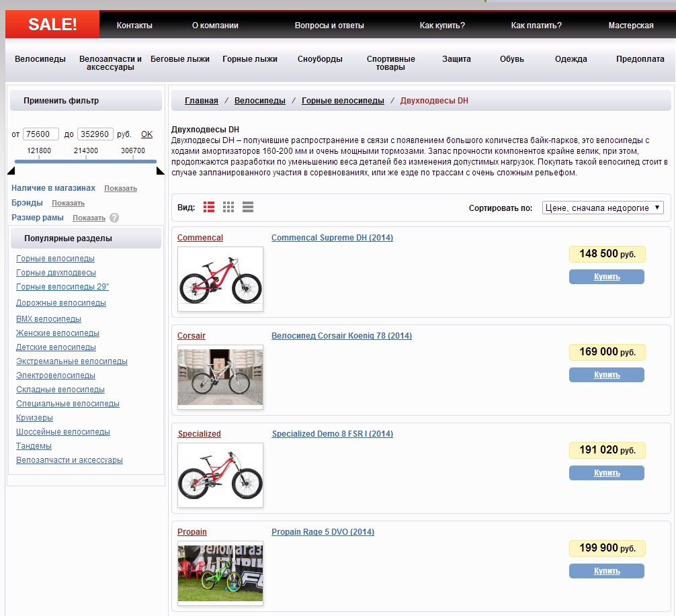The width and height of the screenshot is (676, 616).
Task: Click the left price slider handle
Action: (11, 171)
